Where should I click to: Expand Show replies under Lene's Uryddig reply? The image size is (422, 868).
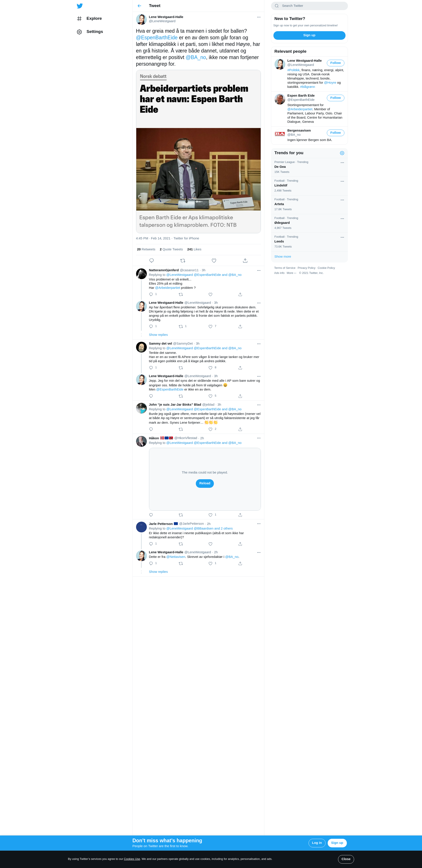pyautogui.click(x=158, y=335)
